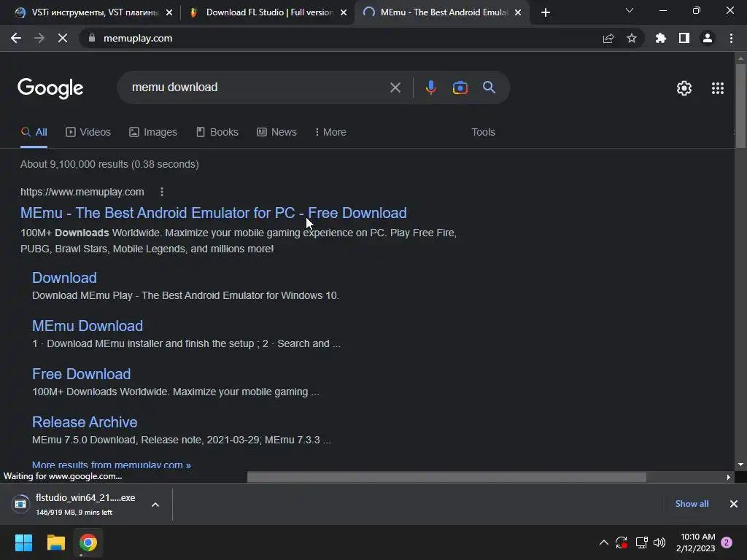Close the MEmu tab

click(x=518, y=12)
